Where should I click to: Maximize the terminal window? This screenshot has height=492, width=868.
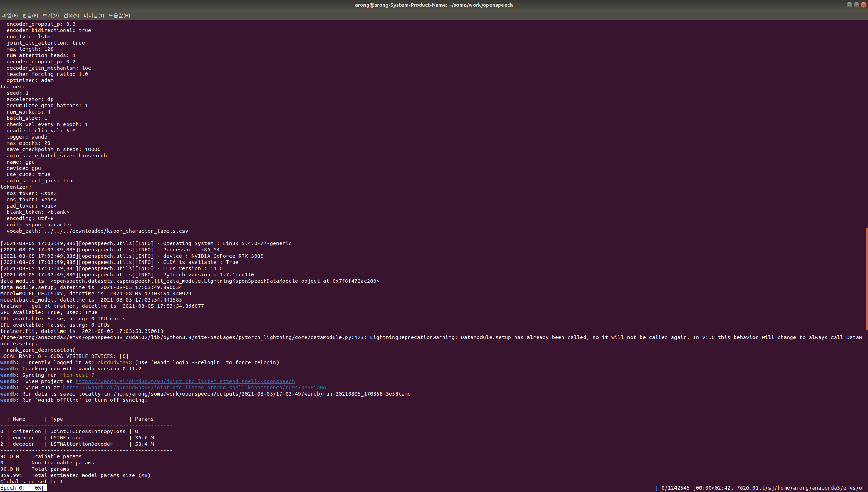(856, 5)
